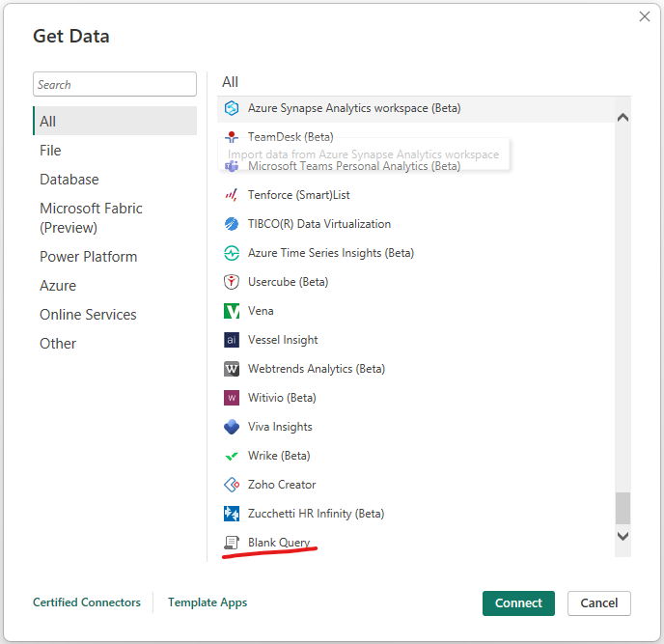
Task: Click the Witivio connector icon
Action: (x=232, y=398)
